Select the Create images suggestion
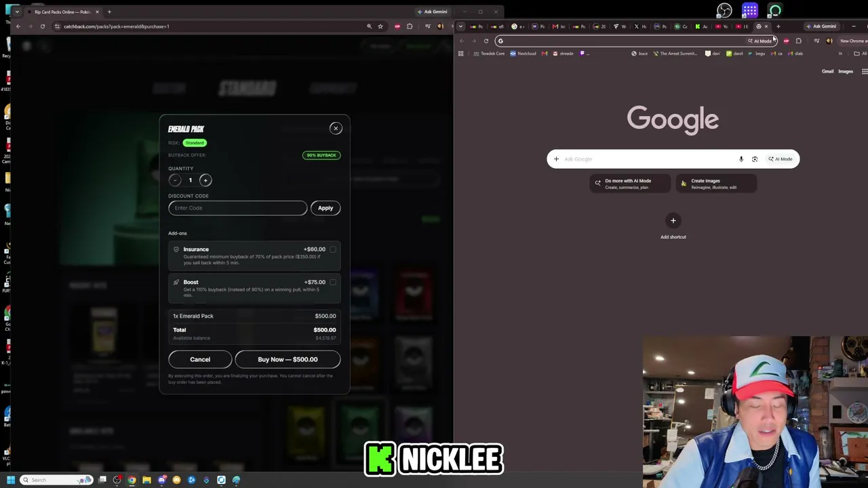Screen dimensions: 868x488 pyautogui.click(x=715, y=184)
